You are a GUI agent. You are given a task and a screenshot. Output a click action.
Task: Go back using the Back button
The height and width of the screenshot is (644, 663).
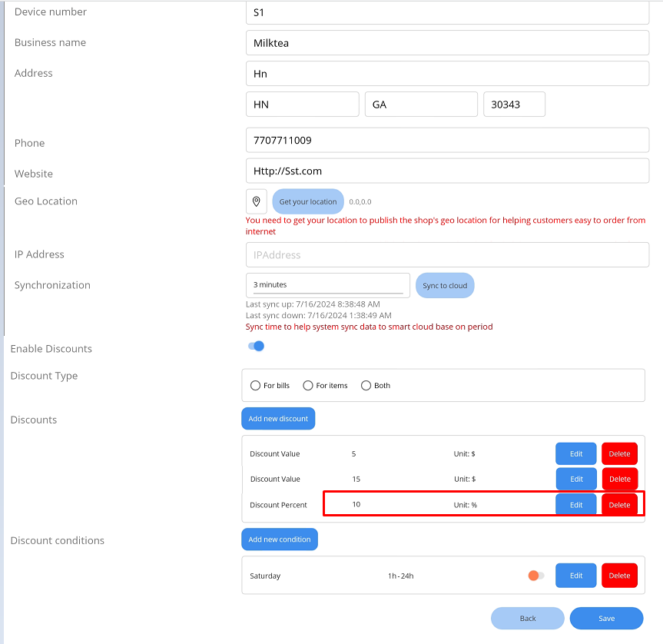click(x=528, y=618)
